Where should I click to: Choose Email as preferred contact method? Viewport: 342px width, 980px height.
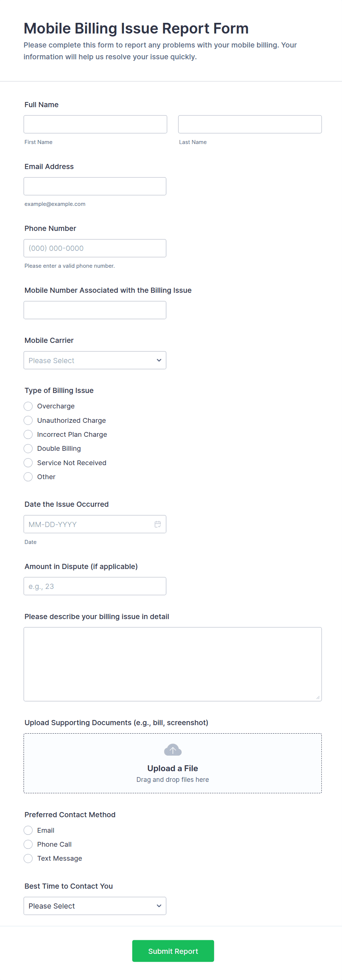click(28, 830)
